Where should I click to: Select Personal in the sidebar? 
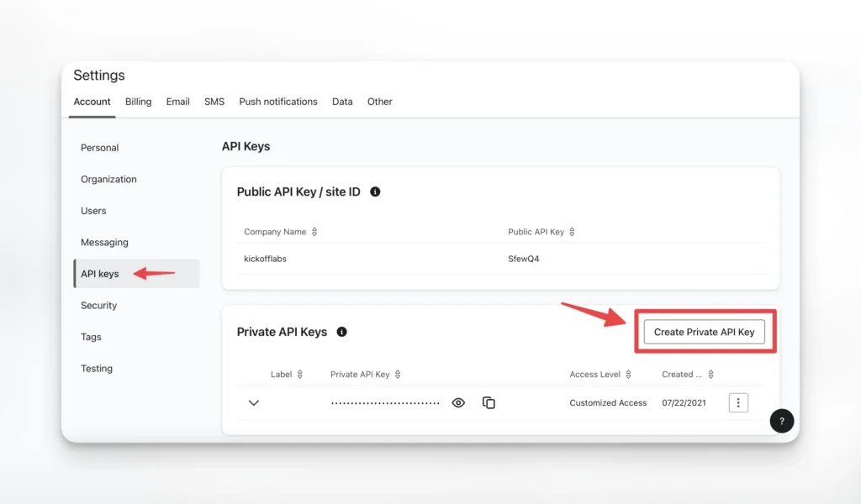pos(99,148)
